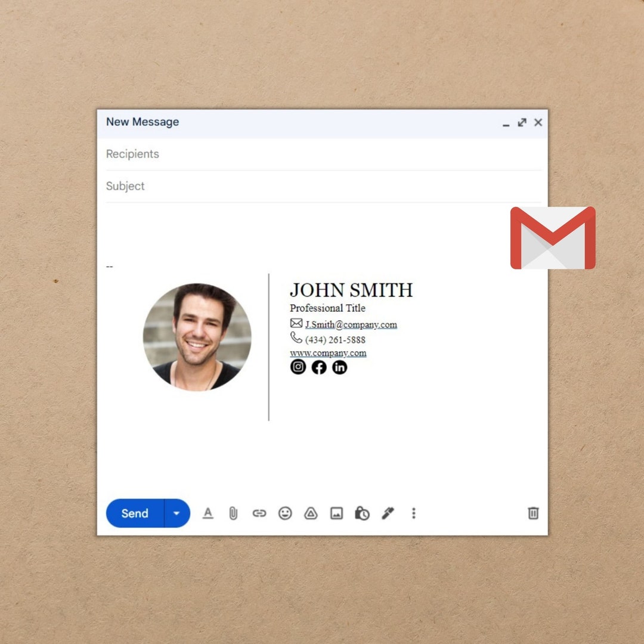Click the blue Send button

tap(134, 513)
